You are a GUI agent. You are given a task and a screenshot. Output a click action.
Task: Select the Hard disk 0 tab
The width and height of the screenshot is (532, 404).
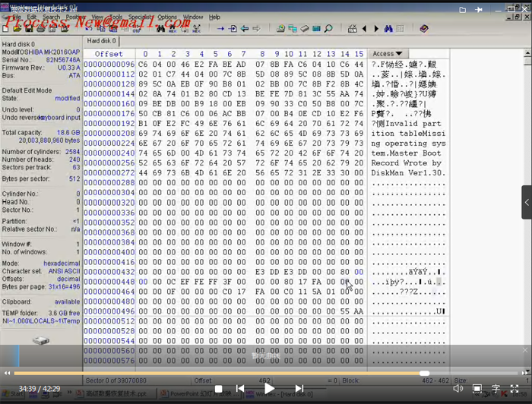point(101,41)
